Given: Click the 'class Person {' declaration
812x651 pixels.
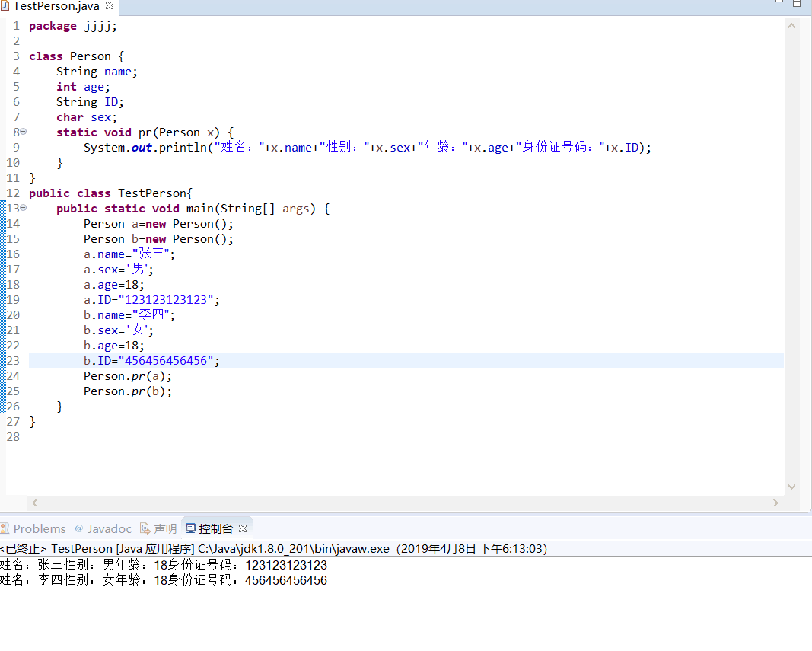Looking at the screenshot, I should click(77, 56).
